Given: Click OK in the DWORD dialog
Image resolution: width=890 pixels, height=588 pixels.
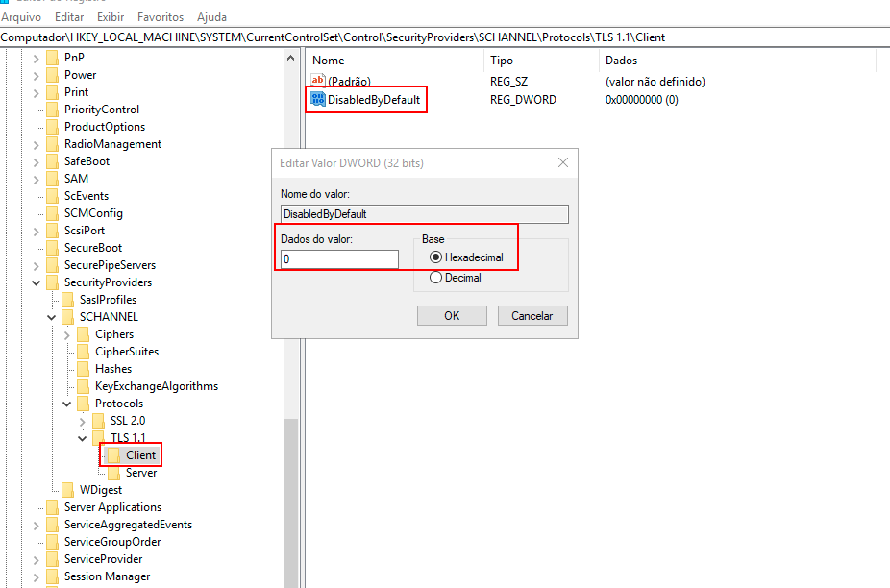Looking at the screenshot, I should click(452, 315).
